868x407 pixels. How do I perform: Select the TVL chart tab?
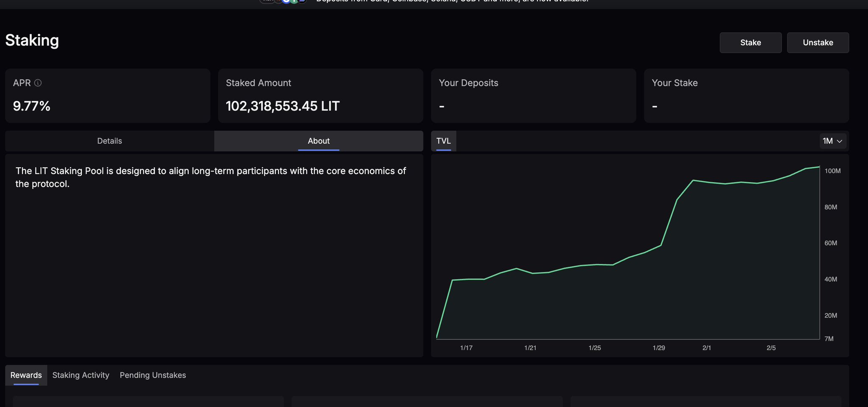(x=443, y=141)
